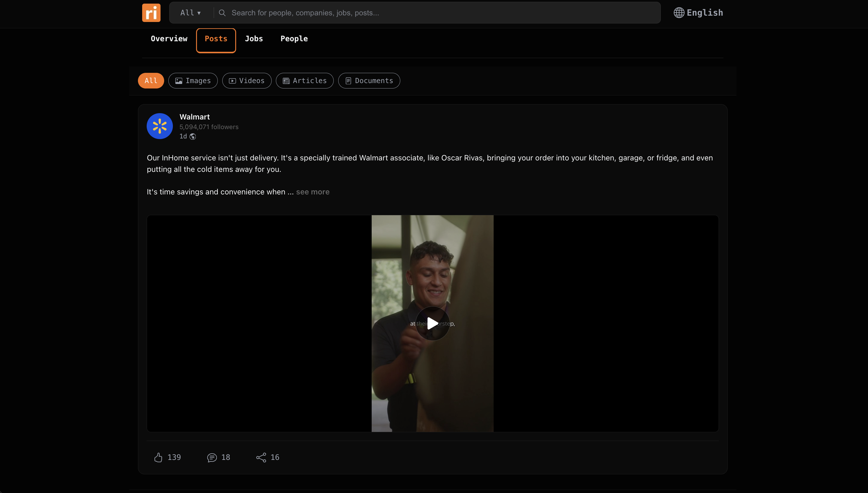Switch to the Jobs tab

point(254,39)
